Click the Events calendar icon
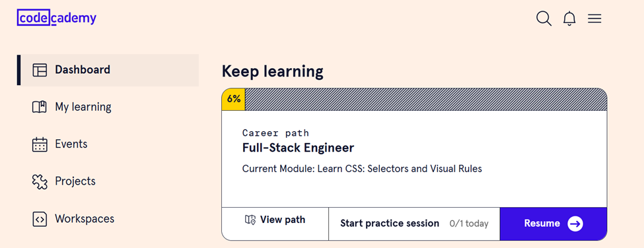Image resolution: width=644 pixels, height=248 pixels. click(x=40, y=144)
